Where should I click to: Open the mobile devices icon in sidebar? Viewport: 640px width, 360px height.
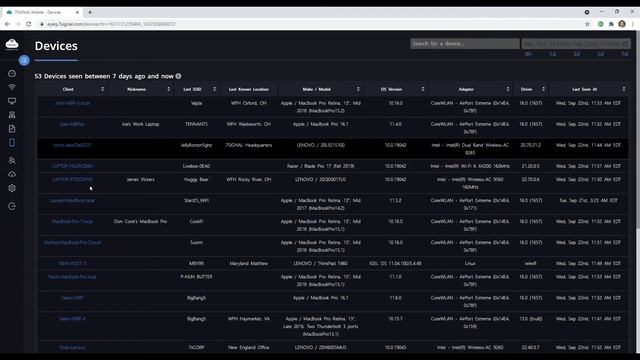click(x=12, y=142)
